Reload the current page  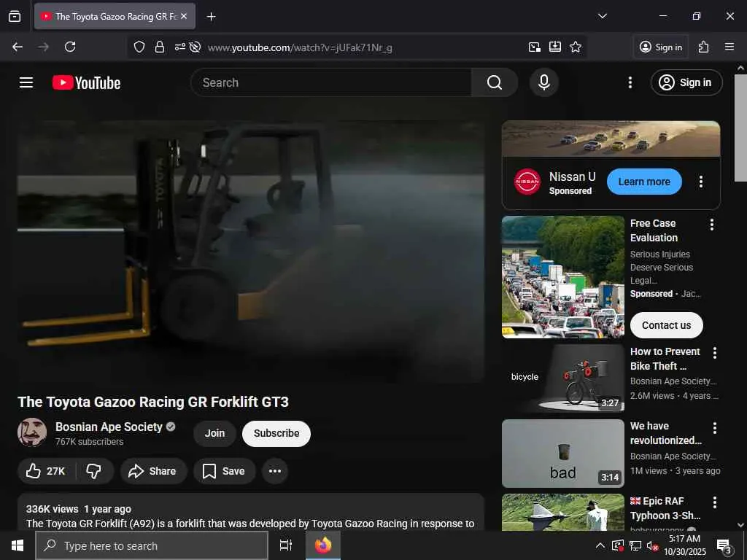click(70, 47)
